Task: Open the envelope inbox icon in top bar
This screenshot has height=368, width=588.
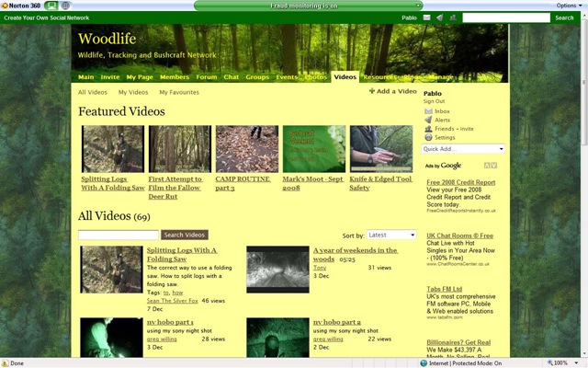Action: (426, 17)
